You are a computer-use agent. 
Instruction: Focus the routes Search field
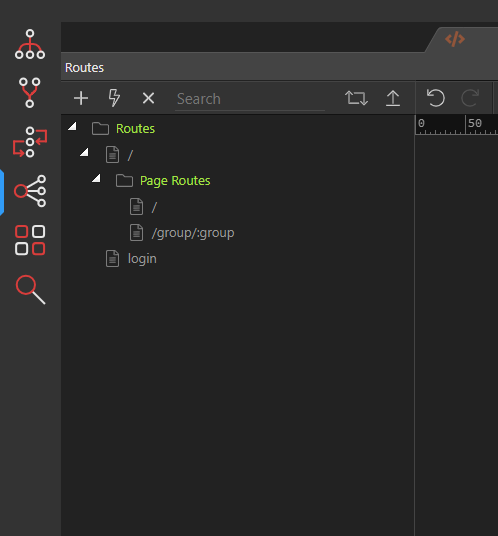[x=250, y=99]
